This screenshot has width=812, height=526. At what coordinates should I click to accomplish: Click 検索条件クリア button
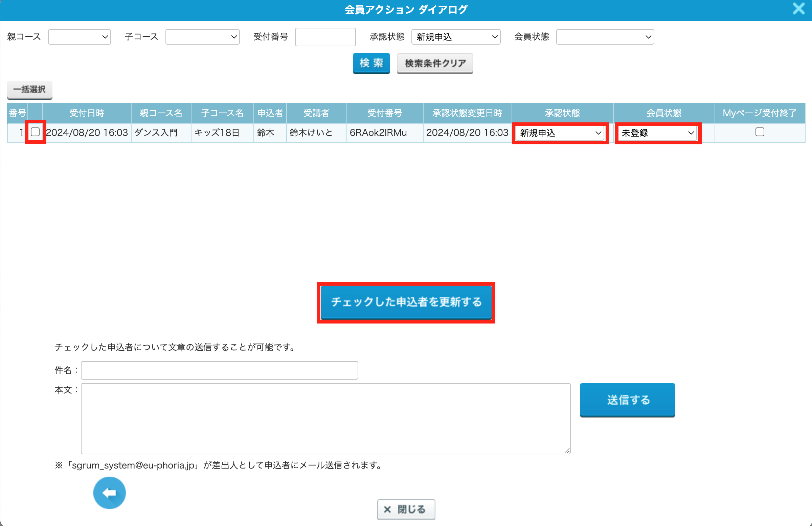[x=435, y=63]
